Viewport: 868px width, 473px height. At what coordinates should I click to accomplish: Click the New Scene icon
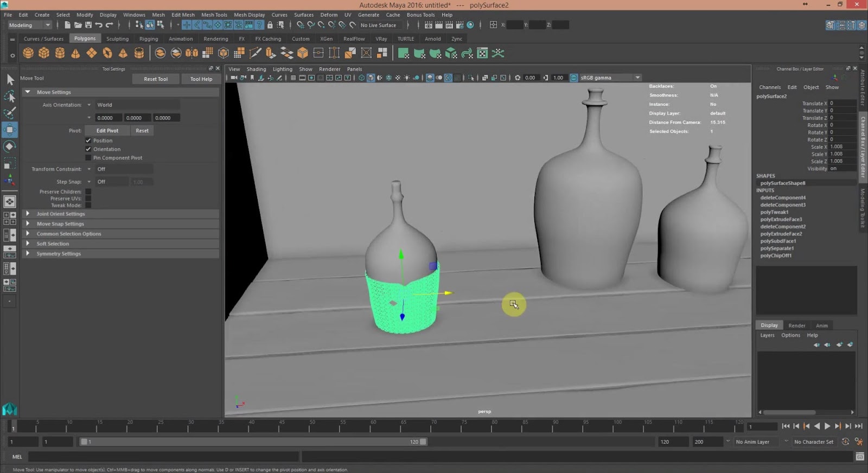[67, 25]
